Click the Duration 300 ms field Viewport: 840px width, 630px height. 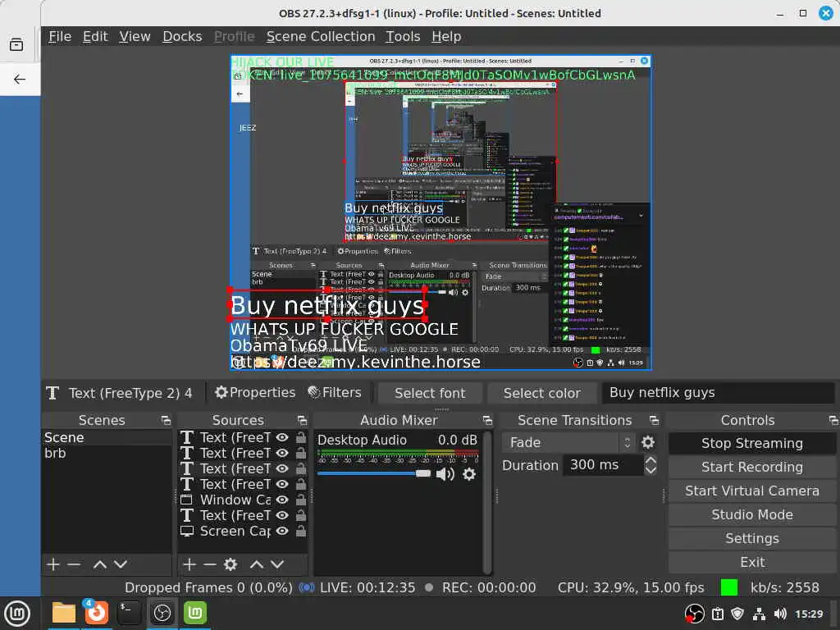(x=603, y=465)
